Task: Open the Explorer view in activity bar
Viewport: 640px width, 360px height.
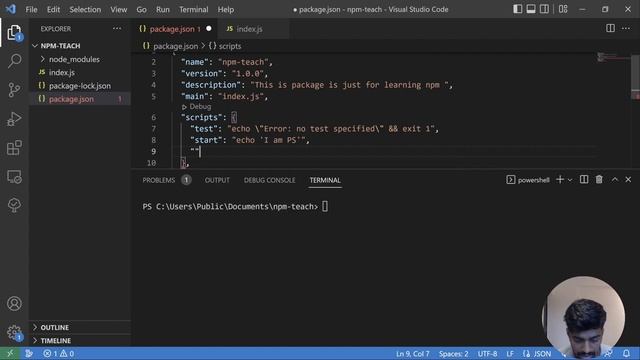Action: (14, 32)
